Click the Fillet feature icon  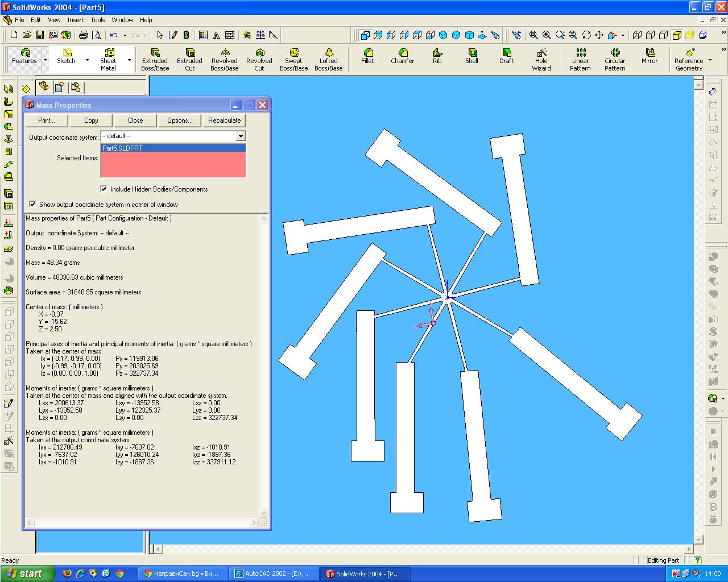click(367, 56)
